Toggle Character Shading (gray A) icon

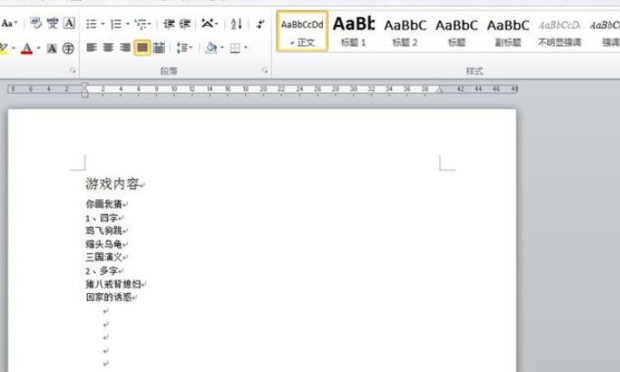pos(51,48)
